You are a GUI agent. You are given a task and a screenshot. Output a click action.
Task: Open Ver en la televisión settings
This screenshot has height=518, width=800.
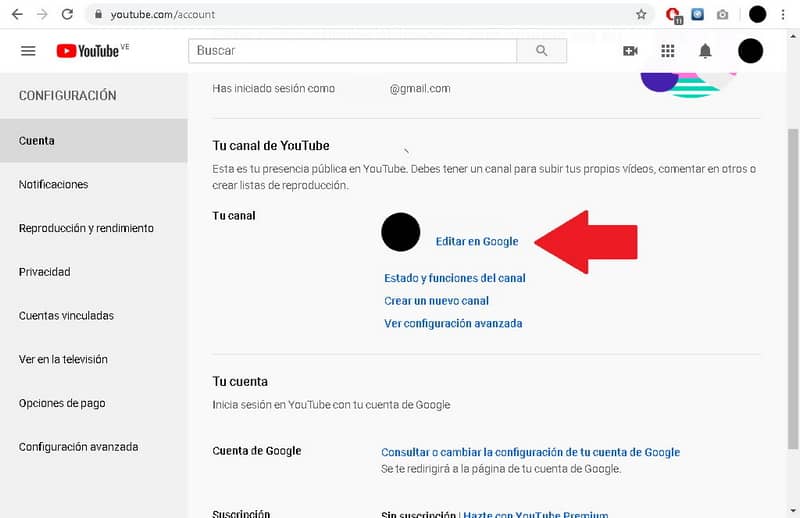(x=94, y=359)
